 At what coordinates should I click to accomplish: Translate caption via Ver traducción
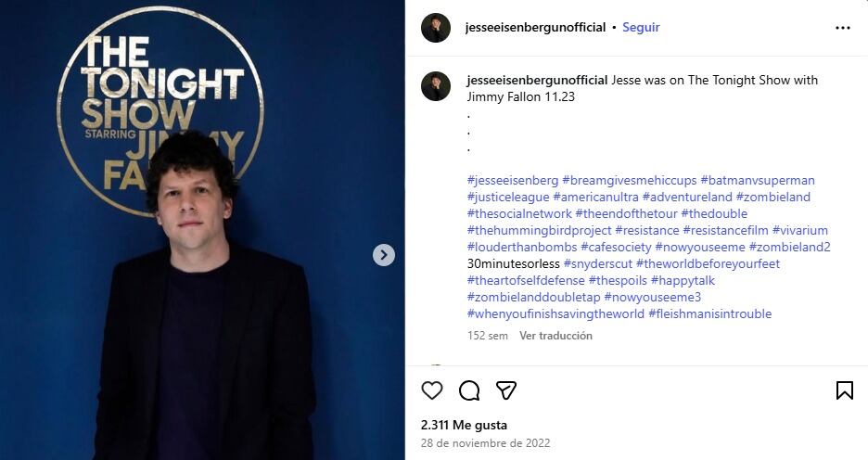click(555, 336)
